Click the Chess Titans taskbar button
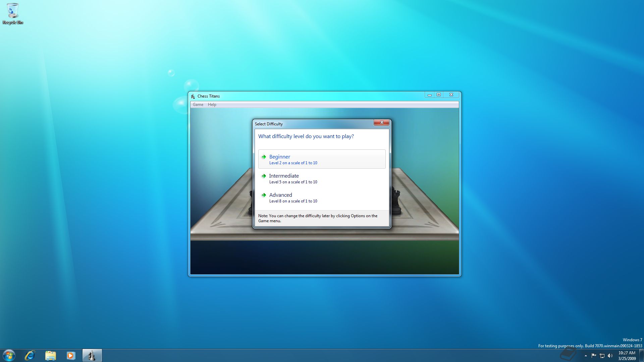This screenshot has width=644, height=362. 92,355
